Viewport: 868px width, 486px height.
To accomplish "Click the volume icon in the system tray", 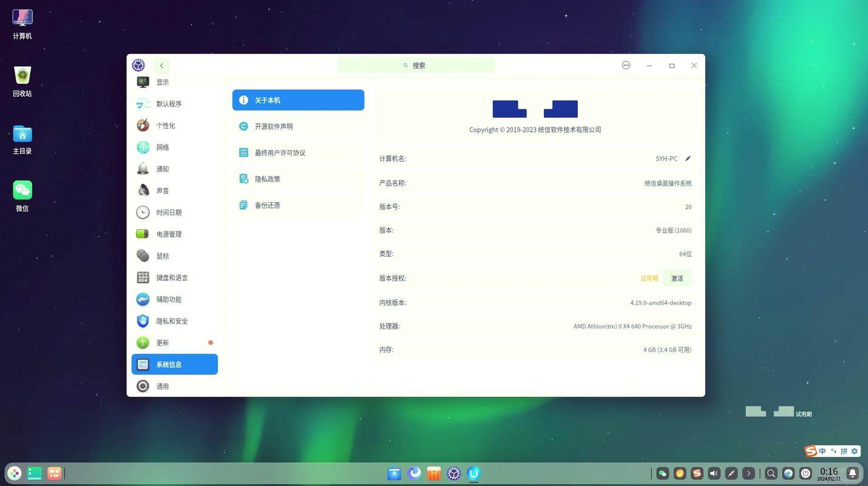I will [x=714, y=473].
